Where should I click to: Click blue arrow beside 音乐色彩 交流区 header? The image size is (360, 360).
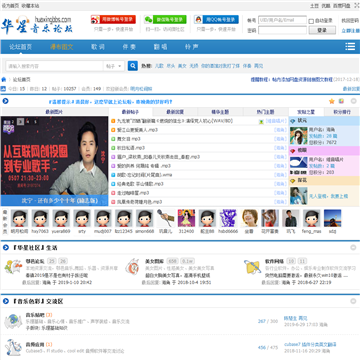point(6,301)
